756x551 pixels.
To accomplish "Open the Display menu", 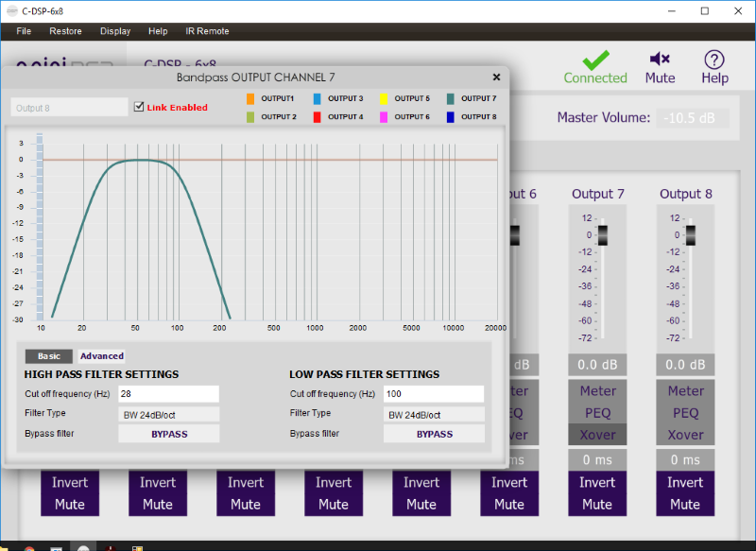I will 115,31.
